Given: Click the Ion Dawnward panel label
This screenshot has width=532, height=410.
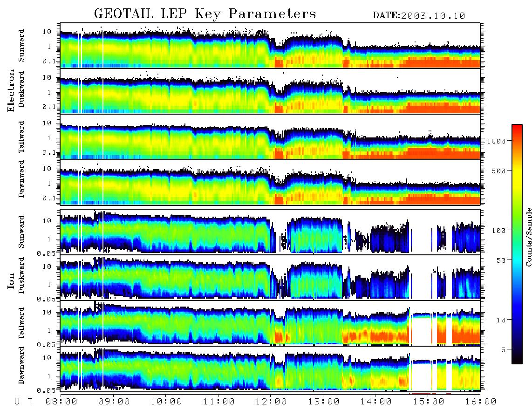Looking at the screenshot, I should [x=21, y=365].
